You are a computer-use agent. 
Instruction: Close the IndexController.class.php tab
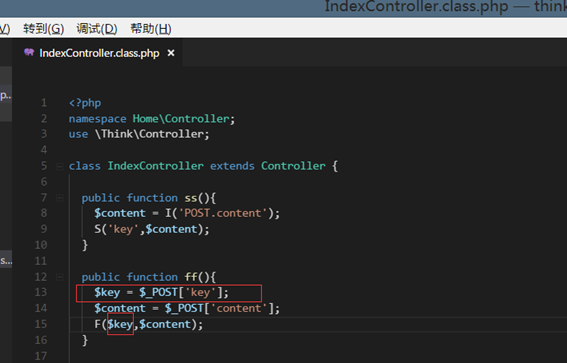(x=171, y=53)
